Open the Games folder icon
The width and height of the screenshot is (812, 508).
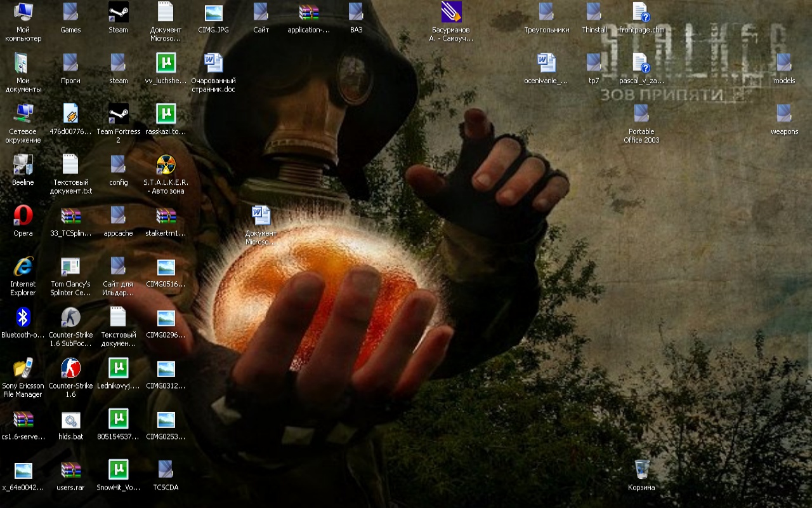[70, 11]
